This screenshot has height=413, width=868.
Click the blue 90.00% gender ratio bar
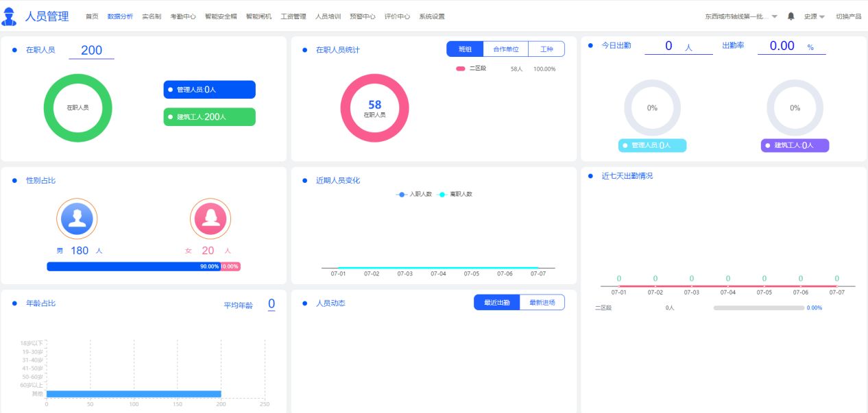click(133, 266)
